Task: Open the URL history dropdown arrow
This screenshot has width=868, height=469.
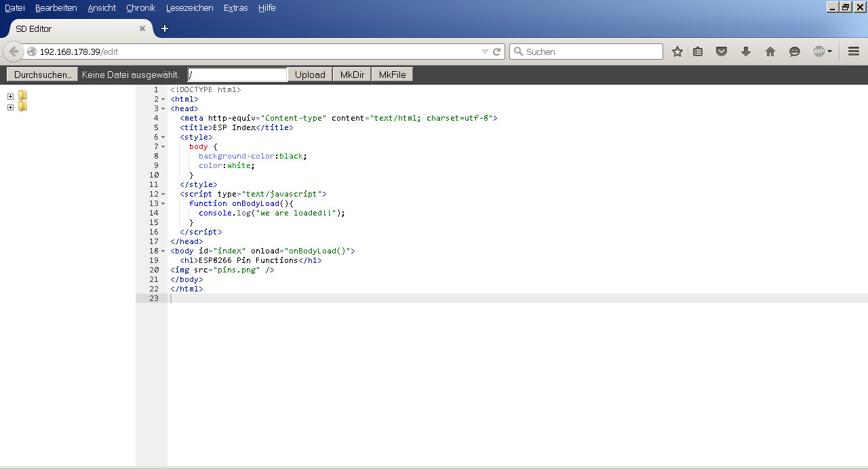Action: (x=485, y=52)
